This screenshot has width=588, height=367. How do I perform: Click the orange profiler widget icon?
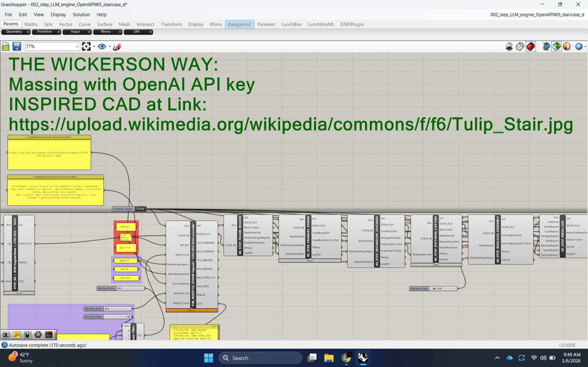click(x=16, y=335)
